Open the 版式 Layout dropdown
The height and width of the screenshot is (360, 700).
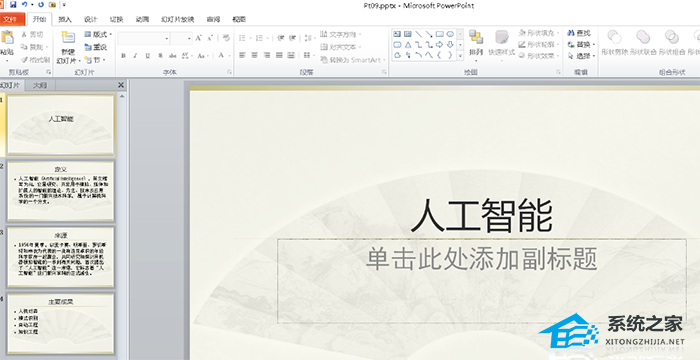point(98,34)
